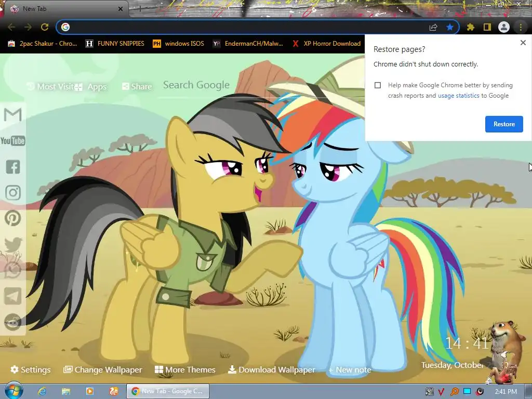Reload the page with the refresh icon

(x=45, y=27)
